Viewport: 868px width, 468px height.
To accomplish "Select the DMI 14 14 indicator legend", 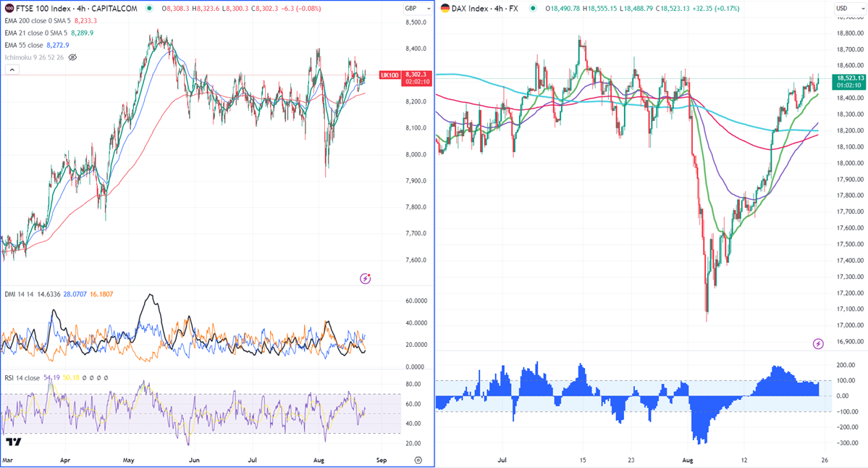I will click(x=20, y=294).
